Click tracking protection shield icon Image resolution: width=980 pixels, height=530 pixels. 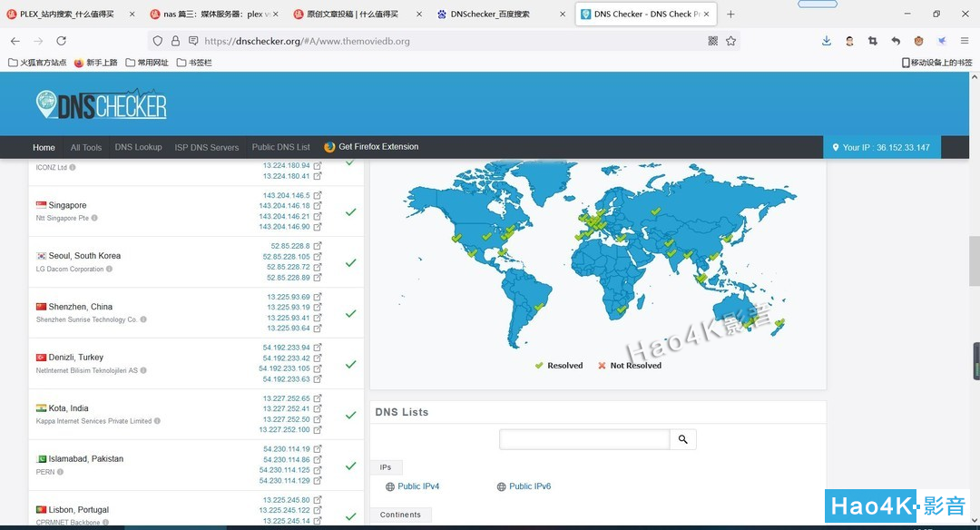(x=158, y=41)
